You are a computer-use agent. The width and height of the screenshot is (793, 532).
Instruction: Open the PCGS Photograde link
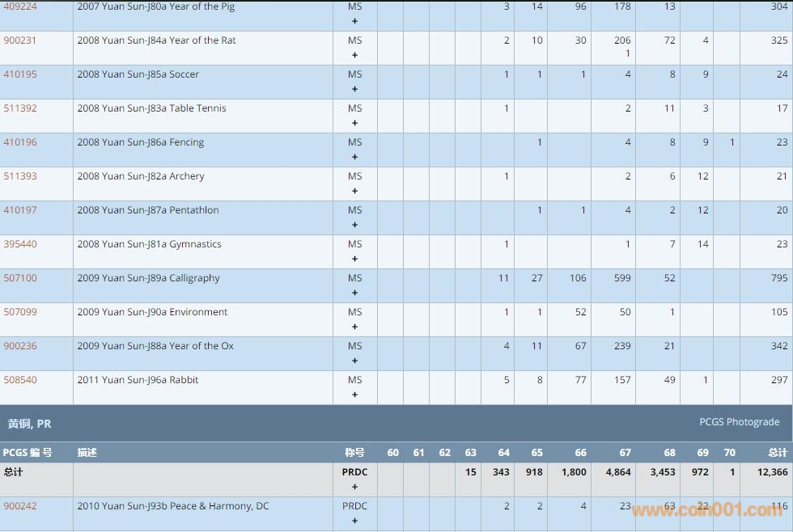point(739,422)
